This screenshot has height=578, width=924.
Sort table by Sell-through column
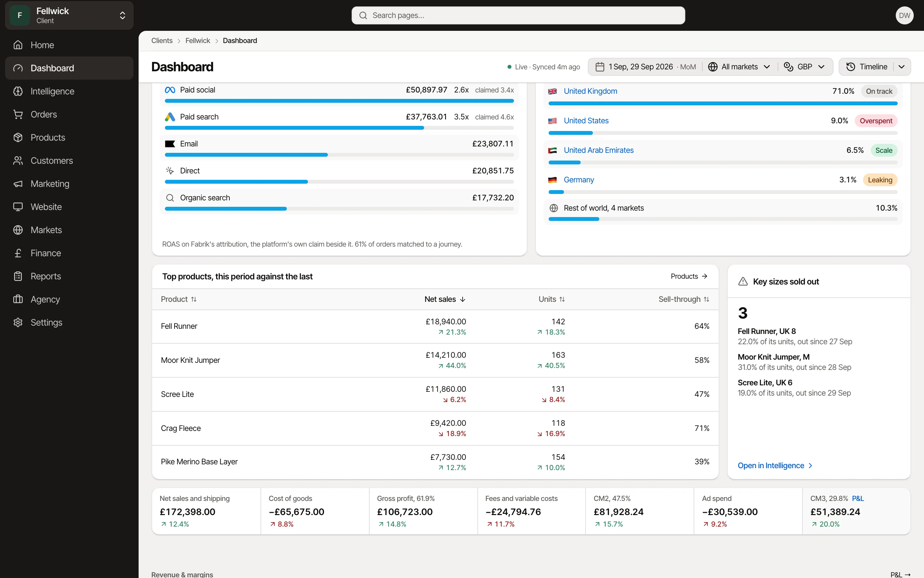[683, 299]
